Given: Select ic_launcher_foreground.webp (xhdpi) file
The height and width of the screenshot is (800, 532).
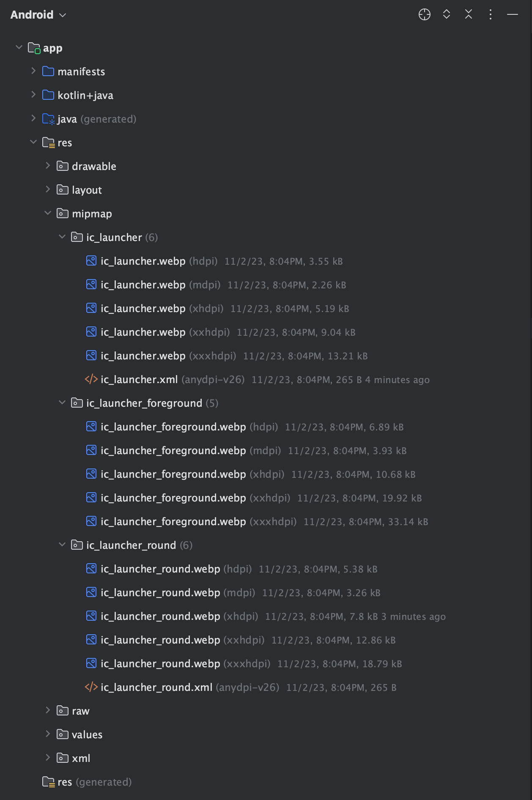Looking at the screenshot, I should point(251,474).
